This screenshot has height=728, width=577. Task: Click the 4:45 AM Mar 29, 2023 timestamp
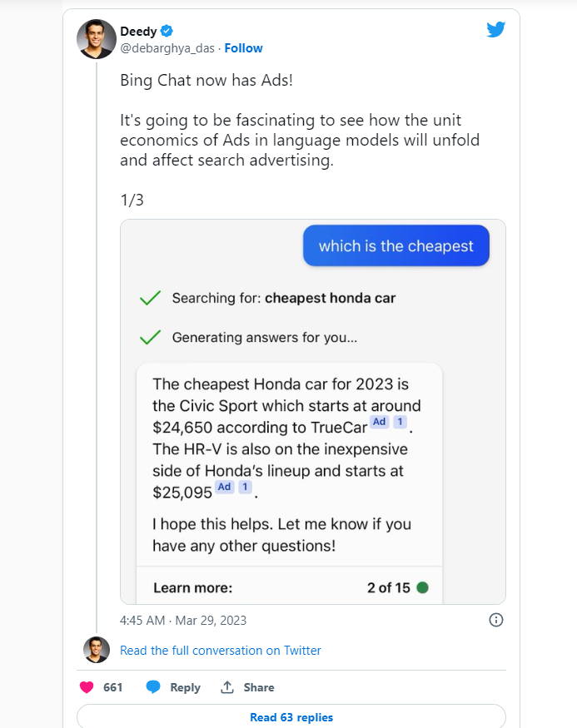tap(183, 620)
